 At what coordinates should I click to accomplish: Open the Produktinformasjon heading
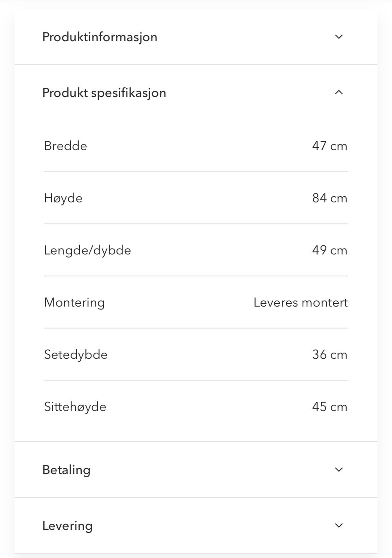tap(100, 37)
